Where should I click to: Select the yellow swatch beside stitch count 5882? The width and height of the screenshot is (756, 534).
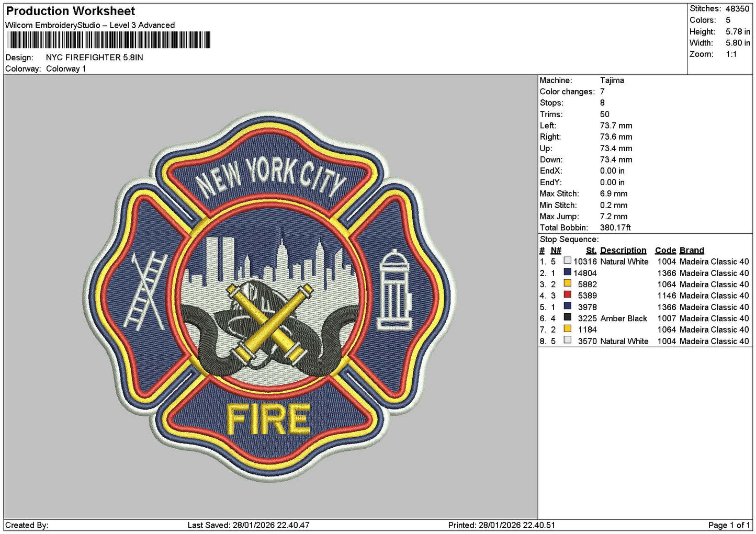coord(567,283)
